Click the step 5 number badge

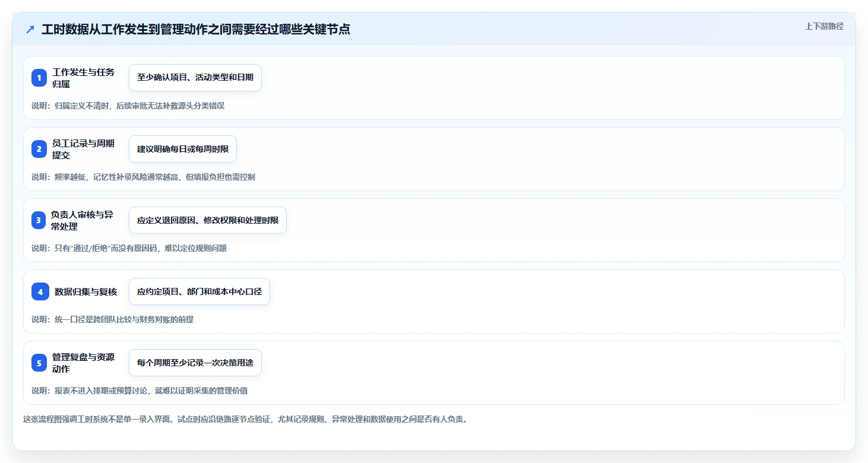coord(39,363)
